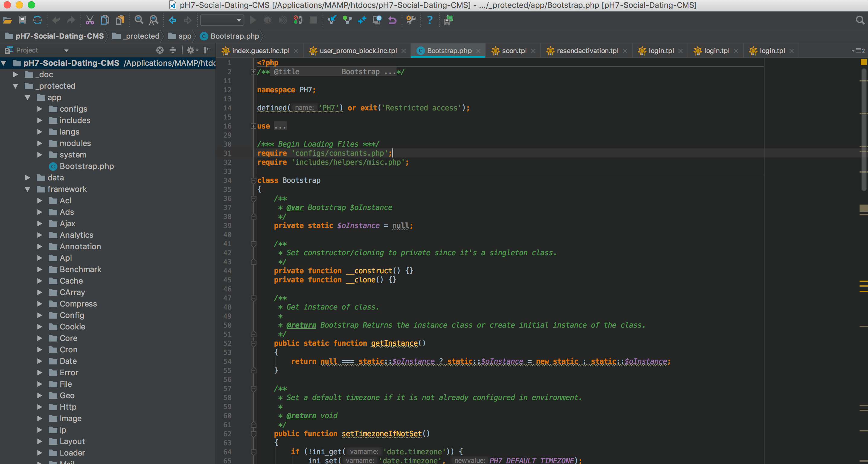The image size is (868, 464).
Task: Save all files with the save icon
Action: tap(22, 20)
